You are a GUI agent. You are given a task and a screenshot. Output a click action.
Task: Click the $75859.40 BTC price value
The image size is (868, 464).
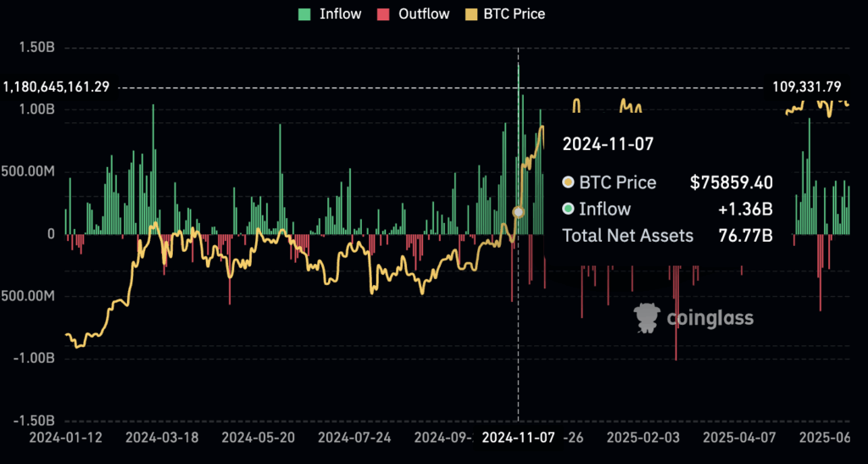click(732, 182)
